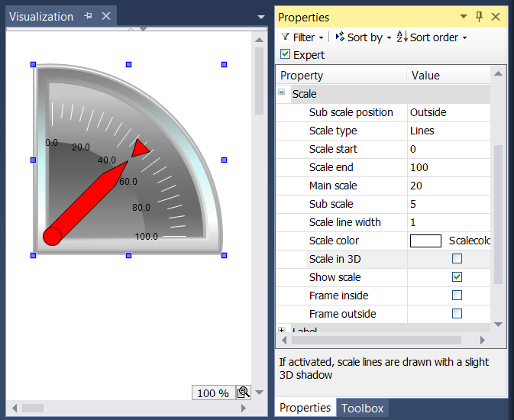Click the A-Z Sort order icon

(x=402, y=37)
